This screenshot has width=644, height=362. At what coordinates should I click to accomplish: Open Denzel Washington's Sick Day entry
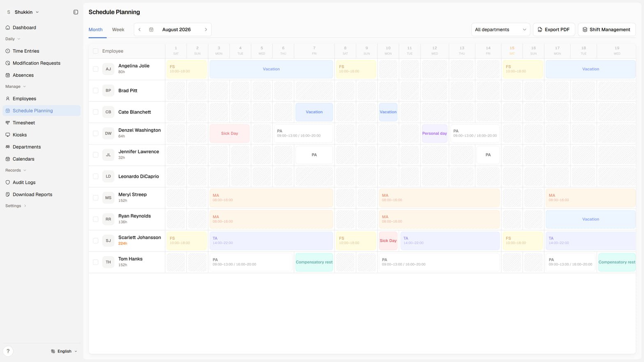coord(230,133)
